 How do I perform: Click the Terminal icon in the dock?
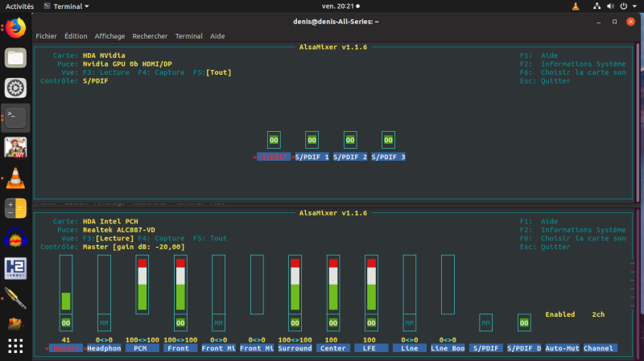pyautogui.click(x=16, y=118)
